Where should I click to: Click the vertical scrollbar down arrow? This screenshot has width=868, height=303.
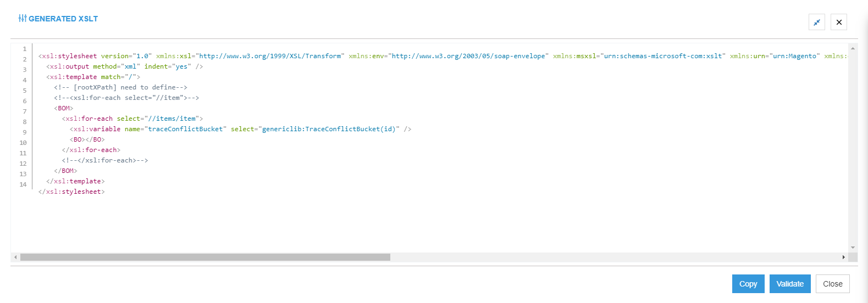coord(853,248)
